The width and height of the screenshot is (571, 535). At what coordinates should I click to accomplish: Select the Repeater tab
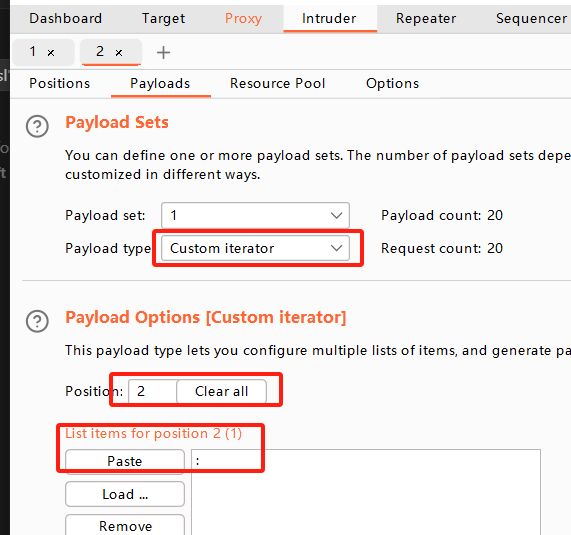click(x=426, y=19)
